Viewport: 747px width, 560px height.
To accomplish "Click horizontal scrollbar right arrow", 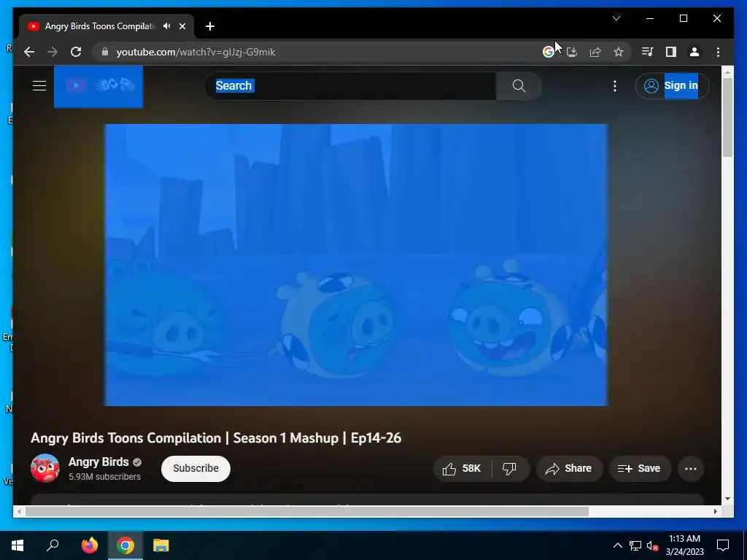I will [715, 511].
